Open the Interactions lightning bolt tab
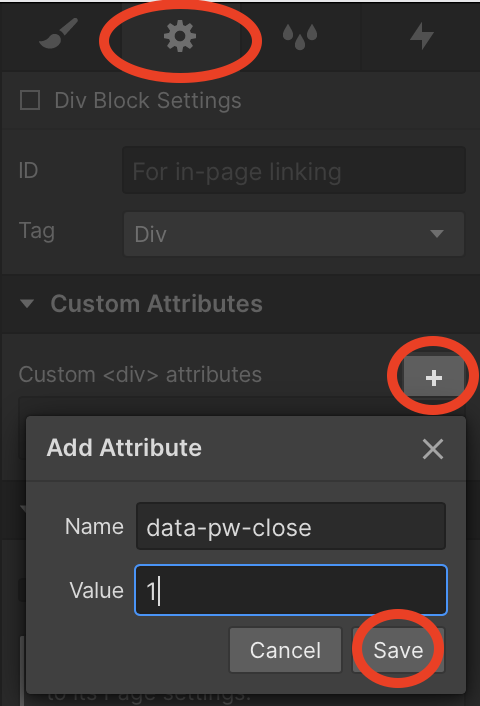The width and height of the screenshot is (480, 706). (422, 36)
